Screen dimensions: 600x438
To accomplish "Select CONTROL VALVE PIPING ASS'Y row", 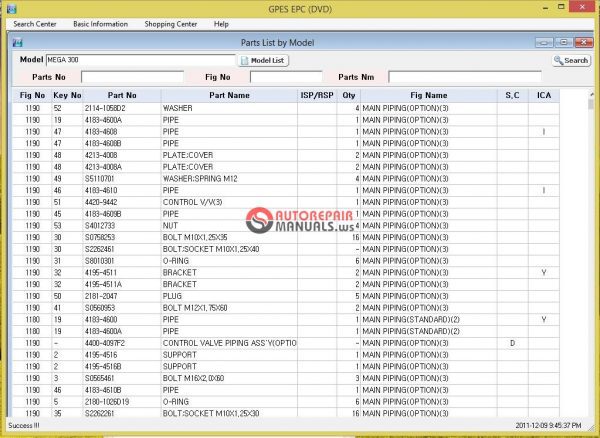I will (286, 344).
